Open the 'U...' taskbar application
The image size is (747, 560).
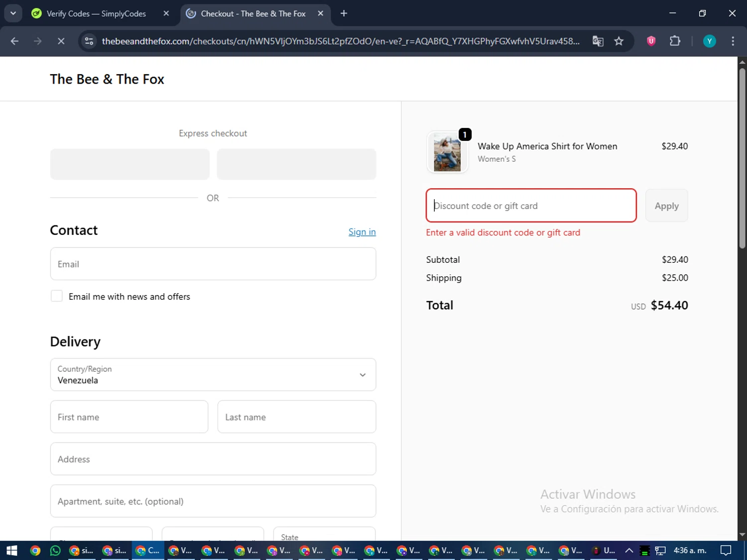[603, 551]
